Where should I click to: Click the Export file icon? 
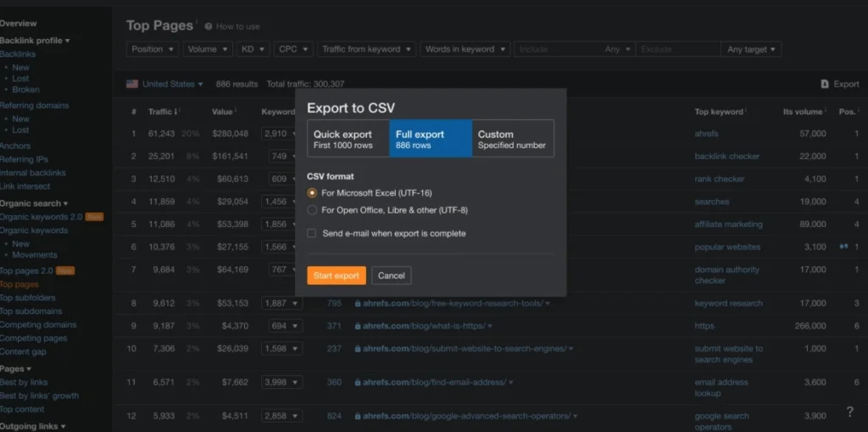825,84
